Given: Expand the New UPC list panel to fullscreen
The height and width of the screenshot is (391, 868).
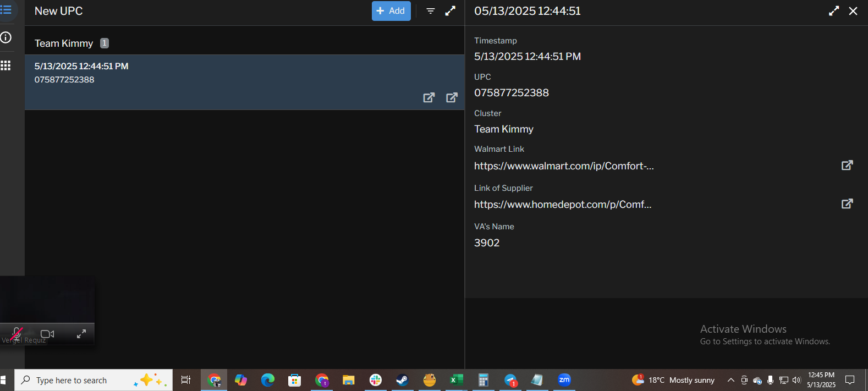Looking at the screenshot, I should (x=450, y=11).
